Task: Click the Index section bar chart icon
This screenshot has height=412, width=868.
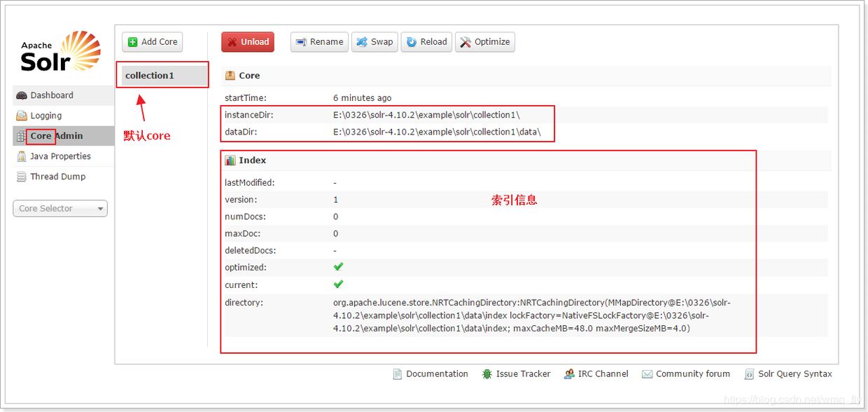Action: coord(230,160)
